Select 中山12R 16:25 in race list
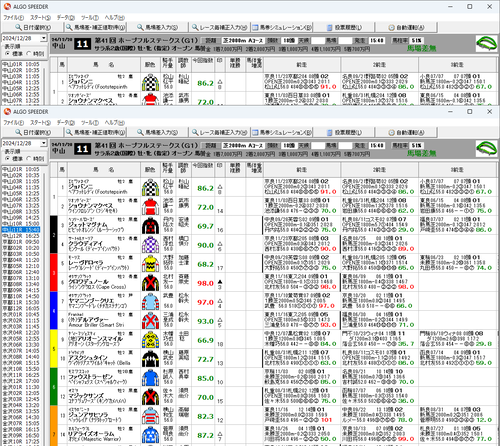Image resolution: width=500 pixels, height=446 pixels. click(x=21, y=236)
